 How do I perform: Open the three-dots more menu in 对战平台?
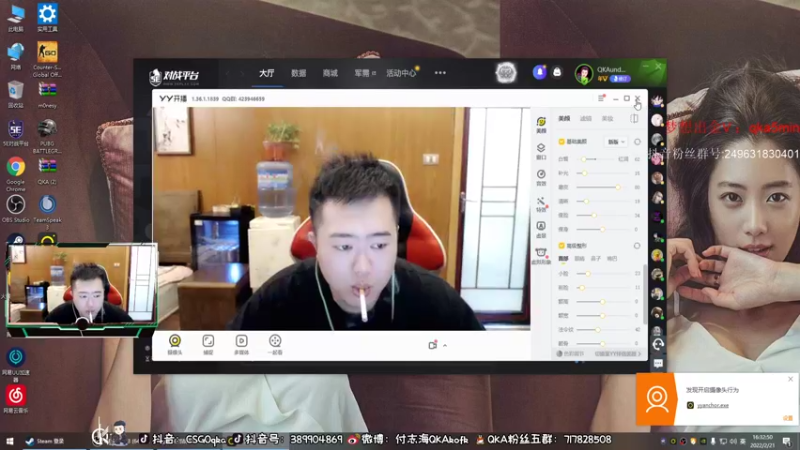click(x=440, y=73)
